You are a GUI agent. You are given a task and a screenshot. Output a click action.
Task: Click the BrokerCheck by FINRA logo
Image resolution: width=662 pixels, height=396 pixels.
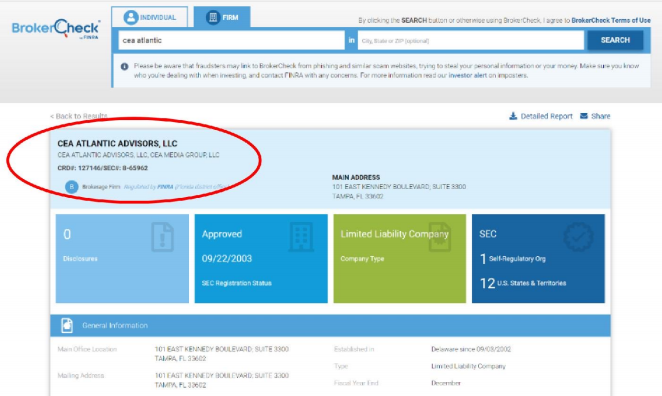click(x=56, y=29)
